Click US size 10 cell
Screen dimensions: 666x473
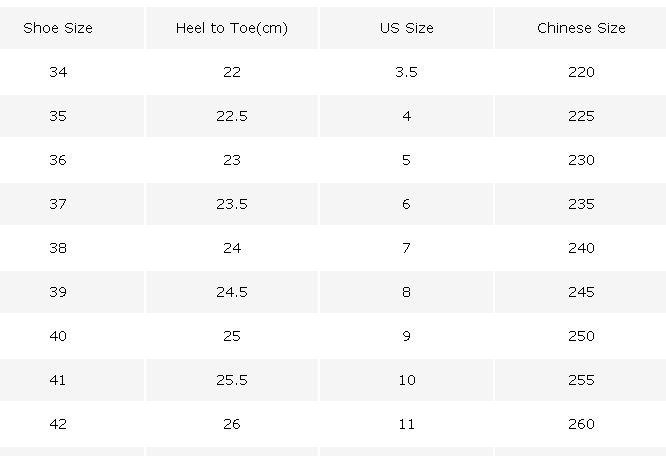click(406, 380)
